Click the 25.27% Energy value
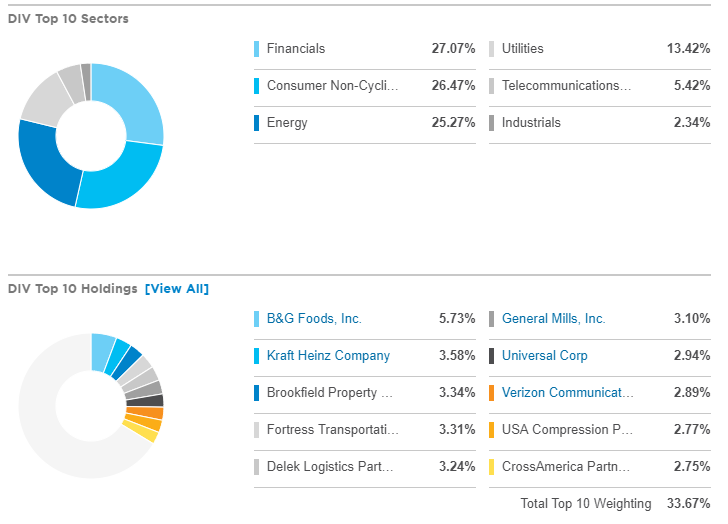 pos(453,123)
